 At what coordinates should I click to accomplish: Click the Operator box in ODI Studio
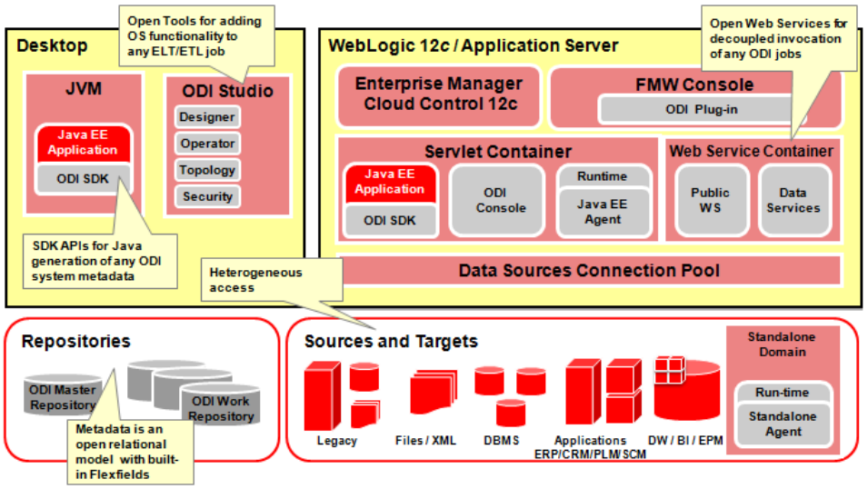coord(207,144)
